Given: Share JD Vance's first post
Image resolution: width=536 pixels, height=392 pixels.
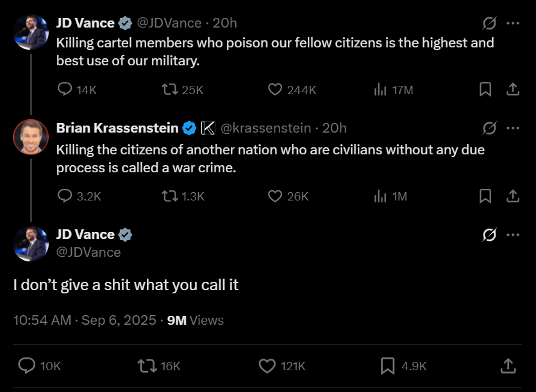Looking at the screenshot, I should click(512, 90).
